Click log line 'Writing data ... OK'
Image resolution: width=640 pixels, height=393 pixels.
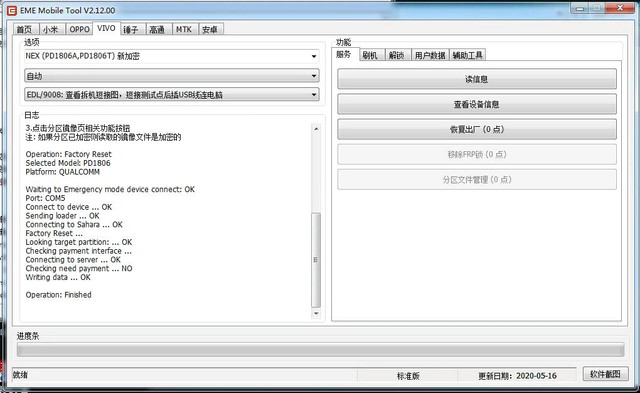(58, 277)
